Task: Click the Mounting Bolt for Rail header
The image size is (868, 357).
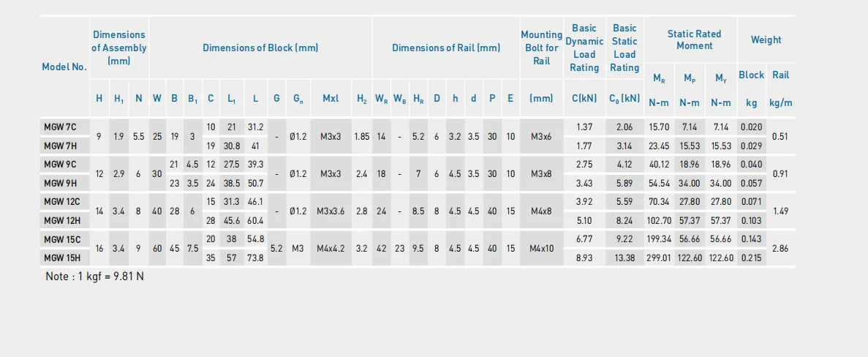Action: [x=541, y=48]
